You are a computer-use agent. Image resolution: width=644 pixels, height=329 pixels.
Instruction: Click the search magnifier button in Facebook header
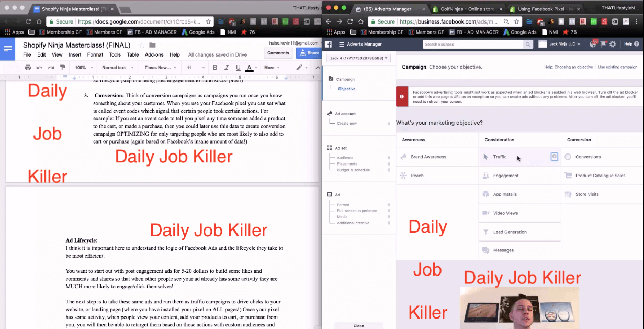[528, 45]
